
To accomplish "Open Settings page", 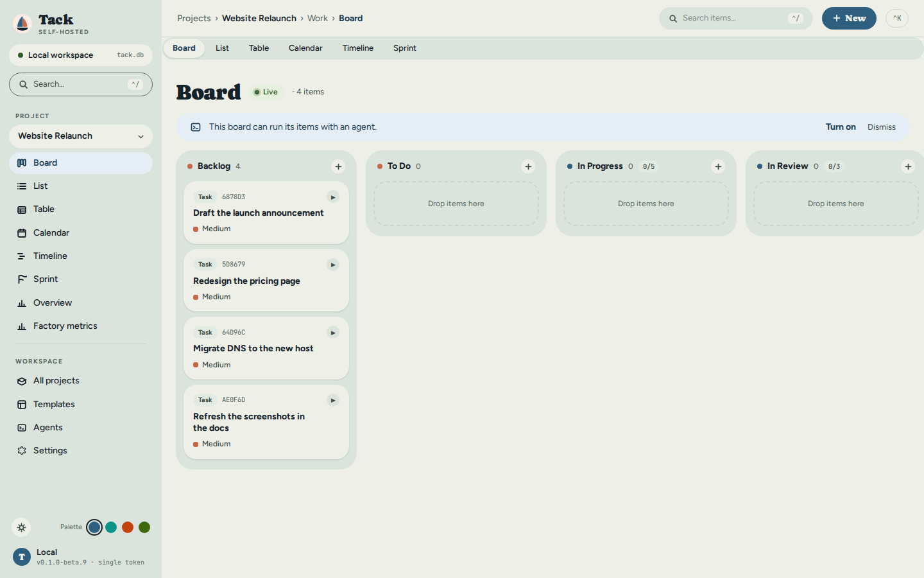I will [81, 451].
